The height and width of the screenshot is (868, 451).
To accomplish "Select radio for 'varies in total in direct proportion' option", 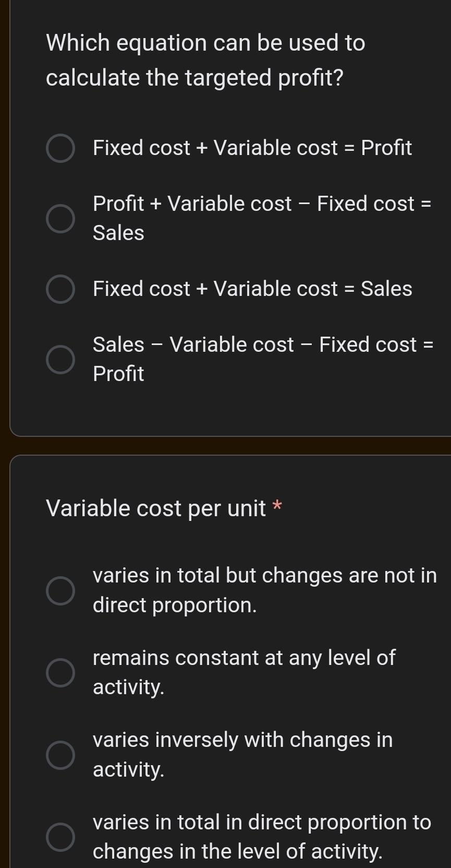I will coord(60,837).
